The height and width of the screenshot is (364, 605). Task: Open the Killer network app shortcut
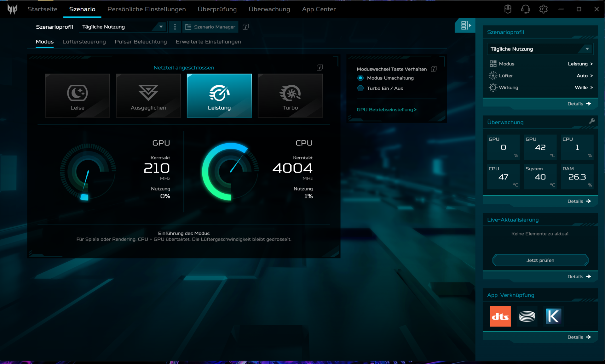[x=553, y=316]
